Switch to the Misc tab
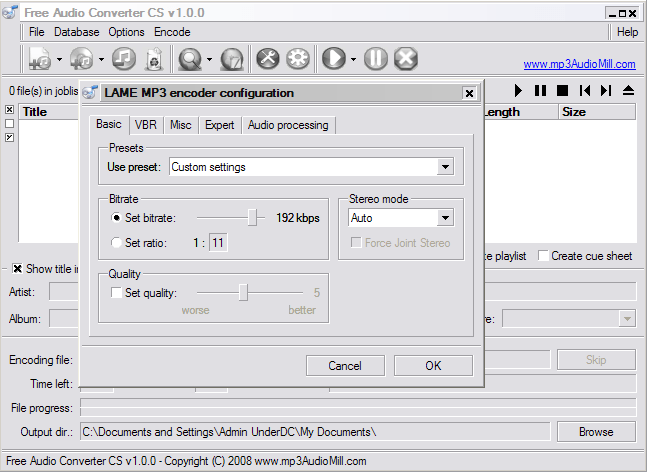647x472 pixels. (x=181, y=125)
